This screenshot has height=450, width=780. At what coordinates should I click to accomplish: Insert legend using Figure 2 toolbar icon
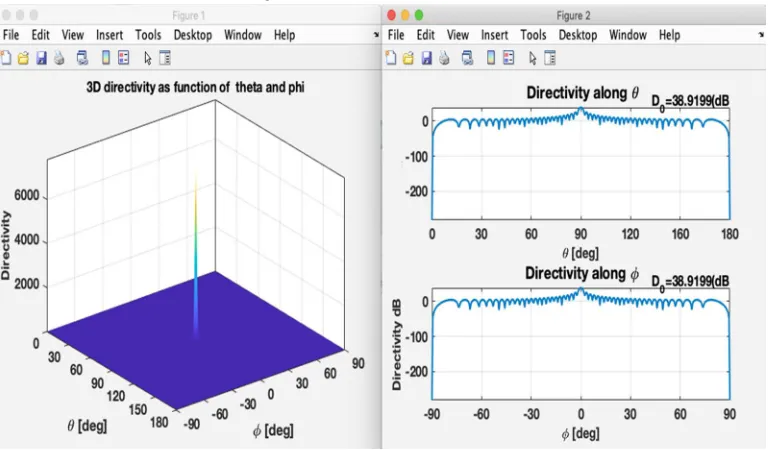pos(508,58)
